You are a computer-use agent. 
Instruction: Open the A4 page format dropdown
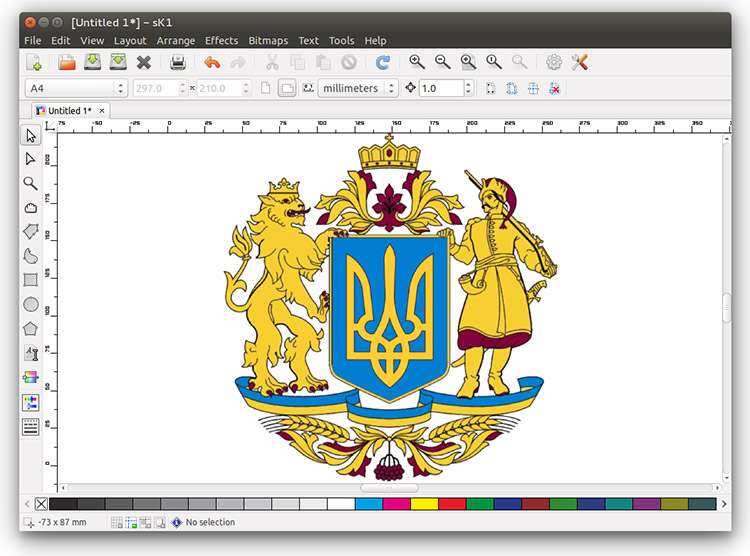click(x=76, y=88)
